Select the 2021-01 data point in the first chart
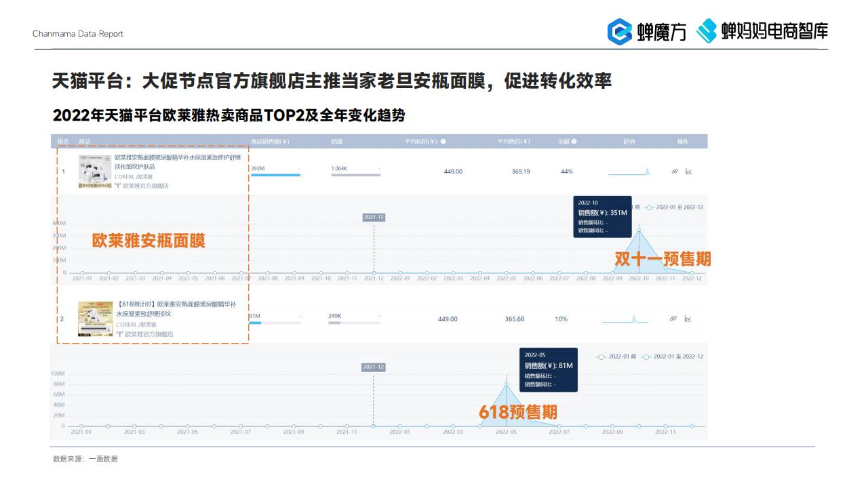 pyautogui.click(x=82, y=272)
